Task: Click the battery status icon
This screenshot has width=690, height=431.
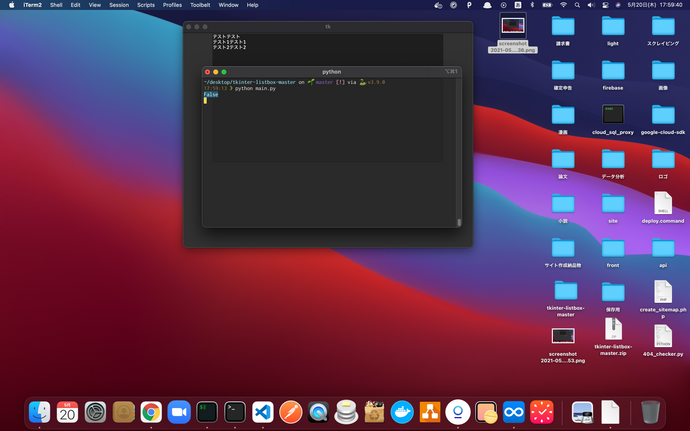Action: pos(547,5)
